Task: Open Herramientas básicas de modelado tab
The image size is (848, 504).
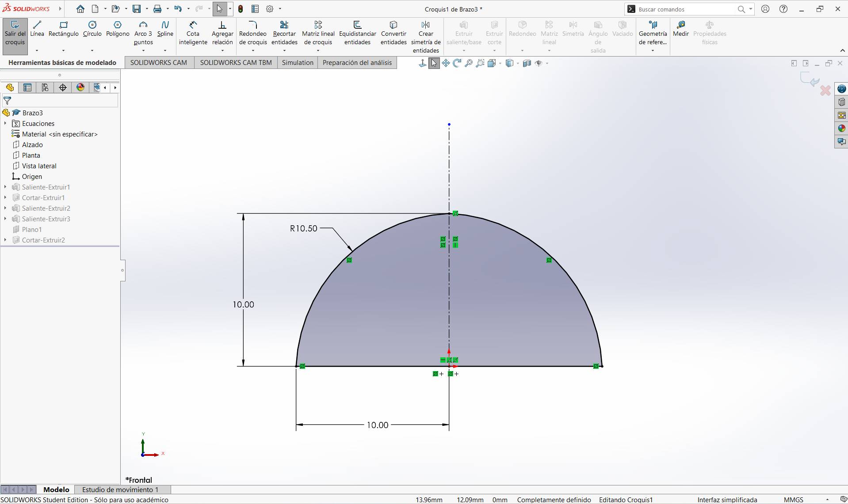Action: 62,63
